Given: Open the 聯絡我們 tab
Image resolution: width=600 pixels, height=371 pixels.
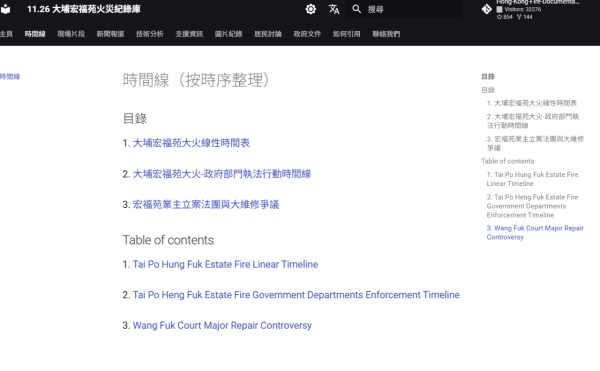Looking at the screenshot, I should coord(386,34).
